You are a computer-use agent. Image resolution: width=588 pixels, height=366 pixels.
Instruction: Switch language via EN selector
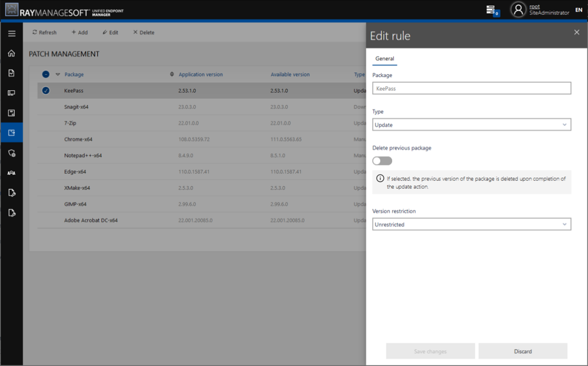click(x=579, y=10)
